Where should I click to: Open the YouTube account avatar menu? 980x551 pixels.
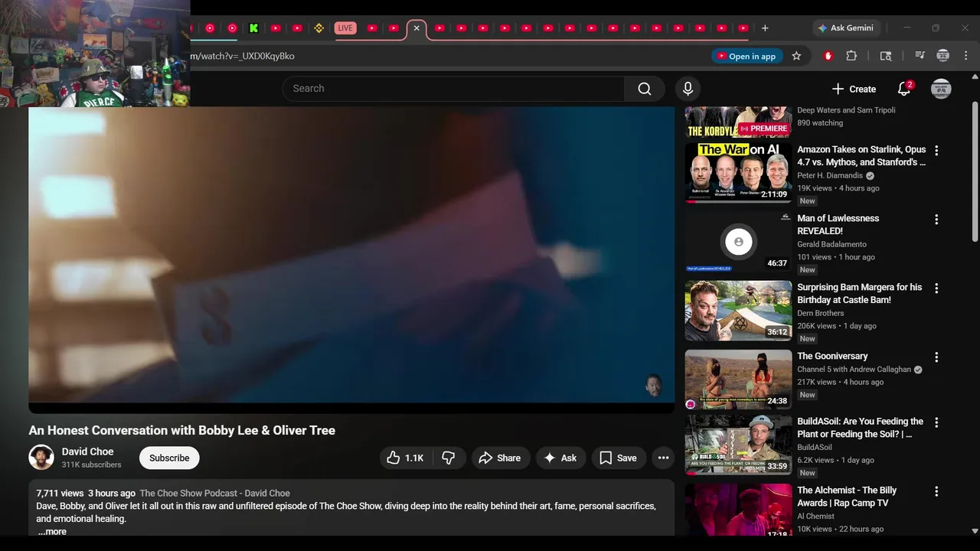941,89
